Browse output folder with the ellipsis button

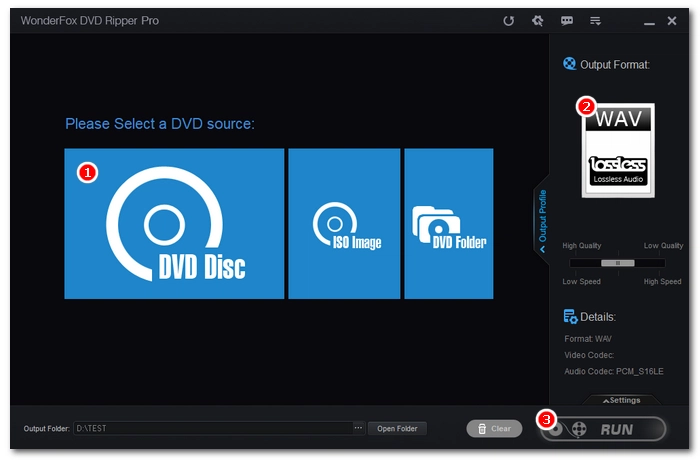pos(358,428)
